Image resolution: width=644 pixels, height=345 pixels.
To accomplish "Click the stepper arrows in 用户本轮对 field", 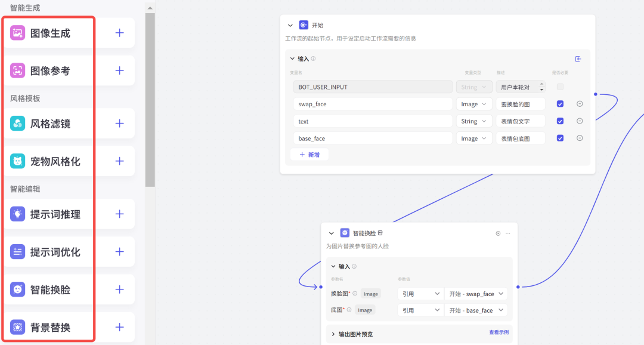I will pyautogui.click(x=541, y=87).
